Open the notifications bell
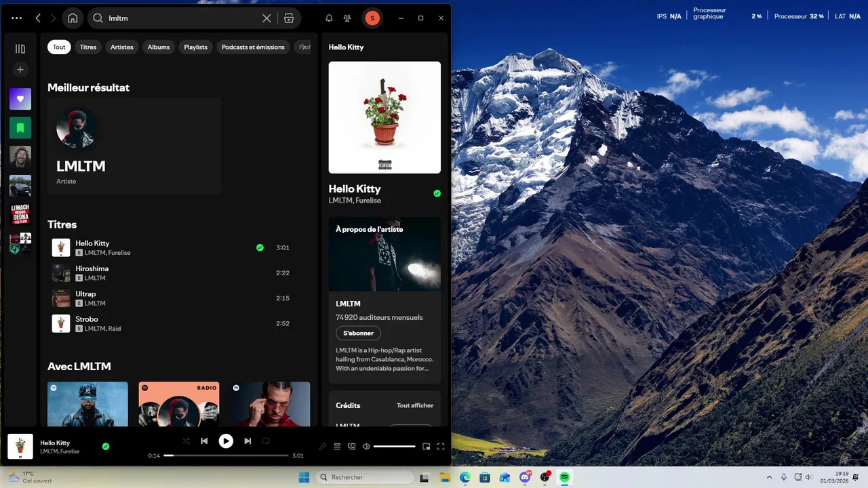868x488 pixels. coord(329,18)
